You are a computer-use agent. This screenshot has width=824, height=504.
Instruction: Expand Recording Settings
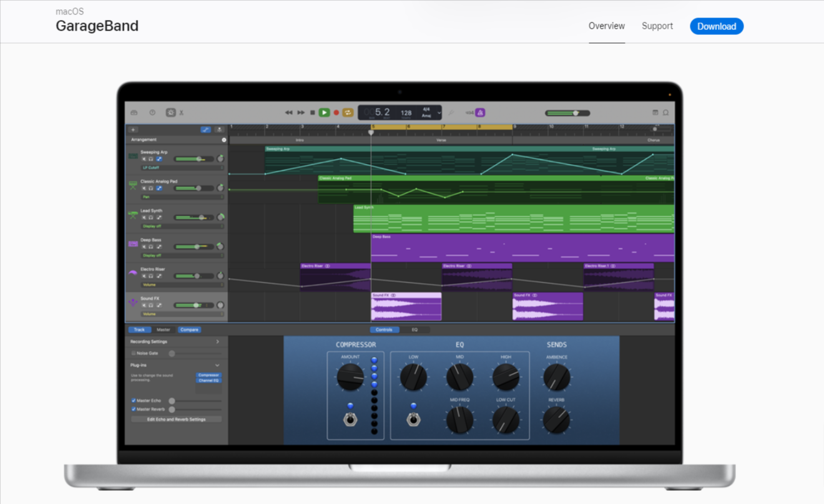tap(218, 342)
